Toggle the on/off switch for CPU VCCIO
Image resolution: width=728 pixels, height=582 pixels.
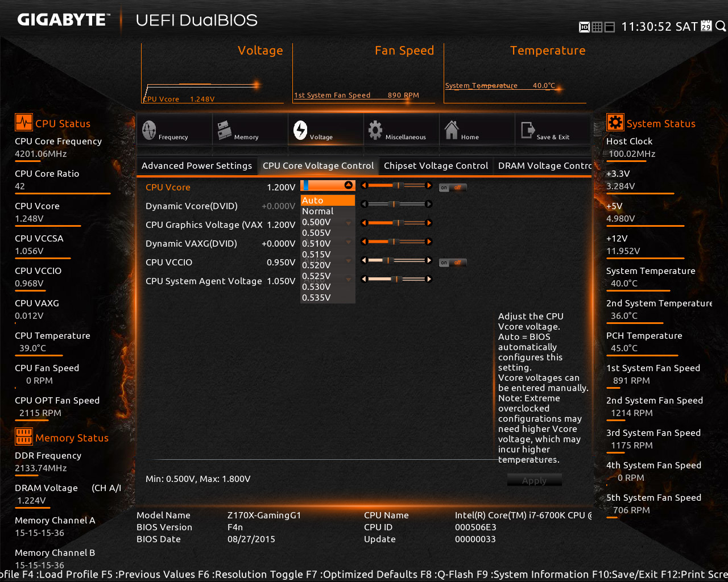click(453, 263)
